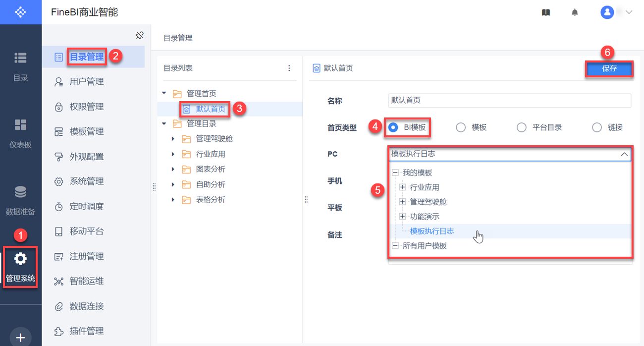Choose the 链接 radio button

(597, 127)
